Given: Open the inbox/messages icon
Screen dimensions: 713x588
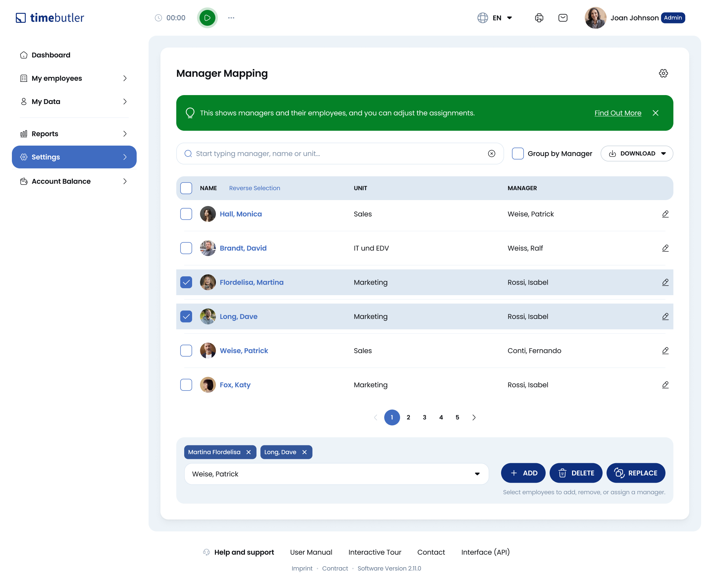Looking at the screenshot, I should pyautogui.click(x=563, y=17).
